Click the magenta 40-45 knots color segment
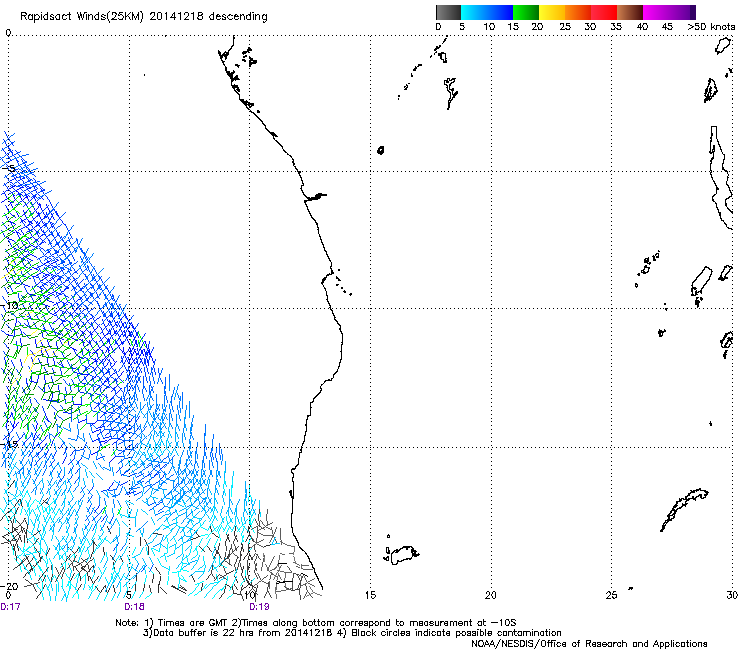Screen dimensions: 740x650 tap(656, 12)
